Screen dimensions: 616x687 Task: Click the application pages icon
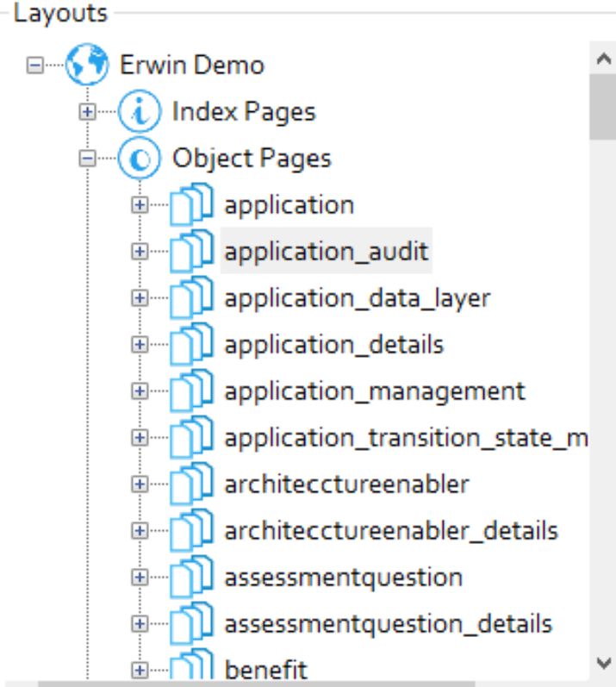pyautogui.click(x=192, y=204)
